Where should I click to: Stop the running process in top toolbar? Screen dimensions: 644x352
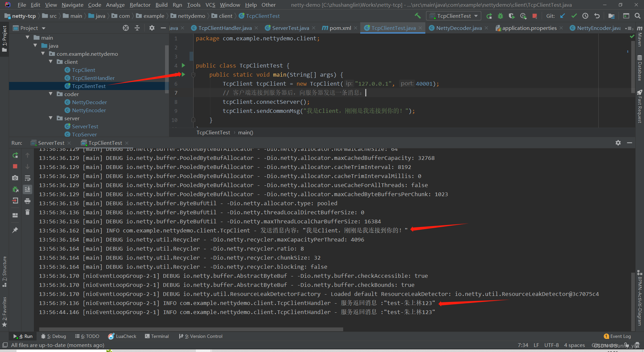pos(535,16)
